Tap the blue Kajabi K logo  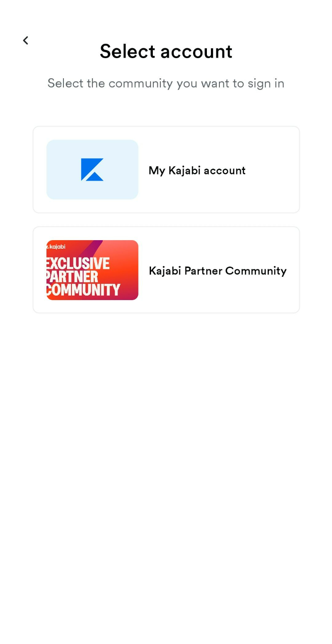[x=92, y=169]
